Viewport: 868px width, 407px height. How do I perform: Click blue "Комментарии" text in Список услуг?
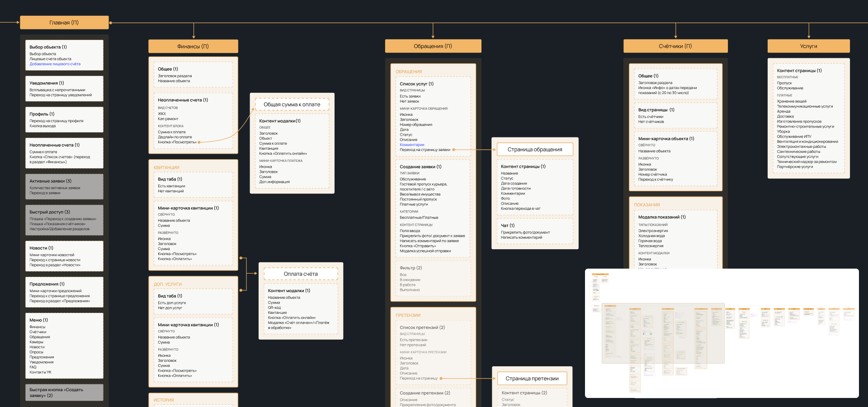tap(412, 145)
